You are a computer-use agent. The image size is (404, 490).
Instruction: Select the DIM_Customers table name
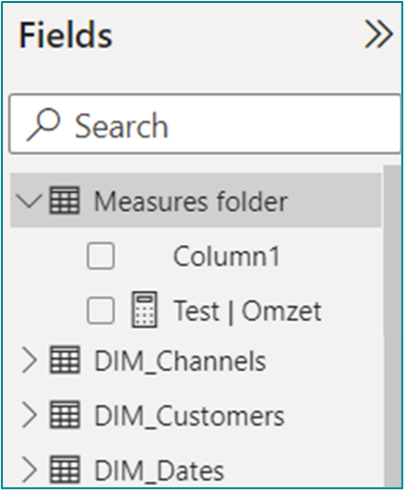point(189,416)
